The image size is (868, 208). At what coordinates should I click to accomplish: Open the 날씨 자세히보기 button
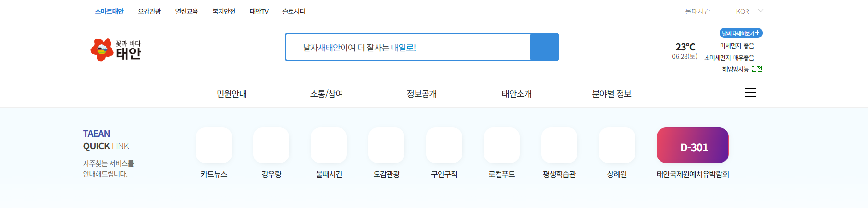pos(741,33)
